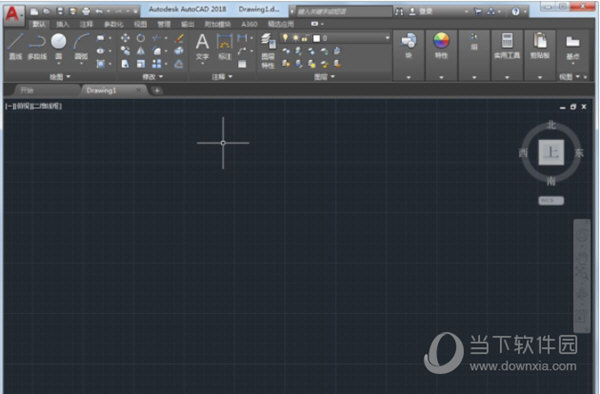Screen dimensions: 600x394
Task: Select the Circle (圆) tool
Action: 59,47
